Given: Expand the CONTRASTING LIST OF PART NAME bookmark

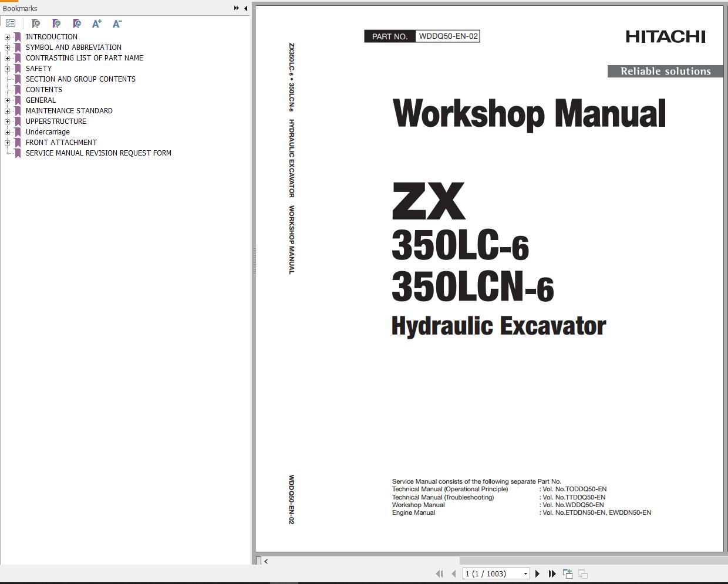Looking at the screenshot, I should click(8, 58).
